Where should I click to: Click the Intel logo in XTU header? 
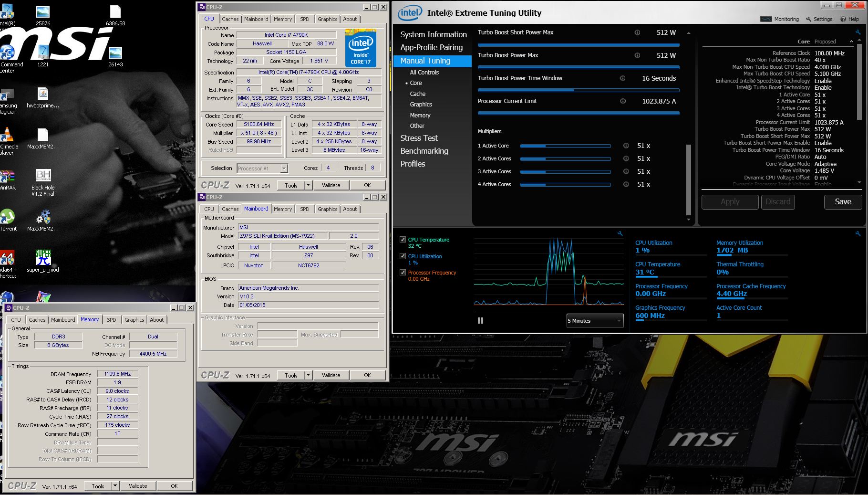coord(410,13)
